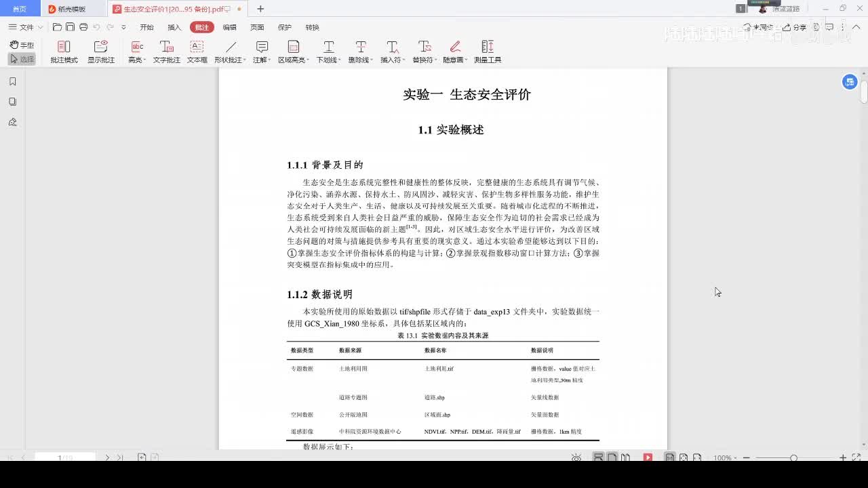The height and width of the screenshot is (488, 868).
Task: Click the zoom slider handle
Action: click(x=793, y=458)
